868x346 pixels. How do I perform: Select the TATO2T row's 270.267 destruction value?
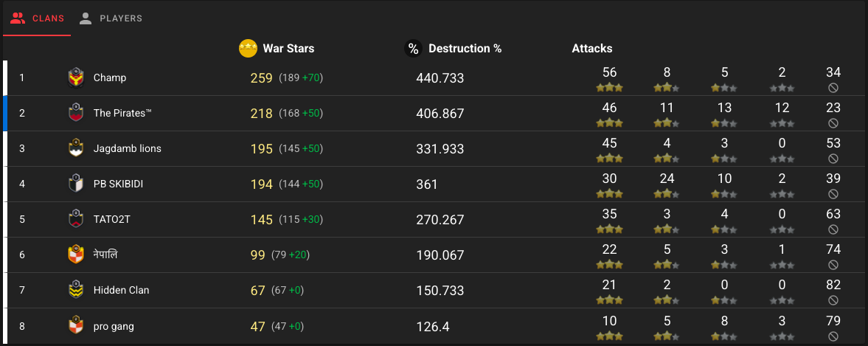coord(440,220)
